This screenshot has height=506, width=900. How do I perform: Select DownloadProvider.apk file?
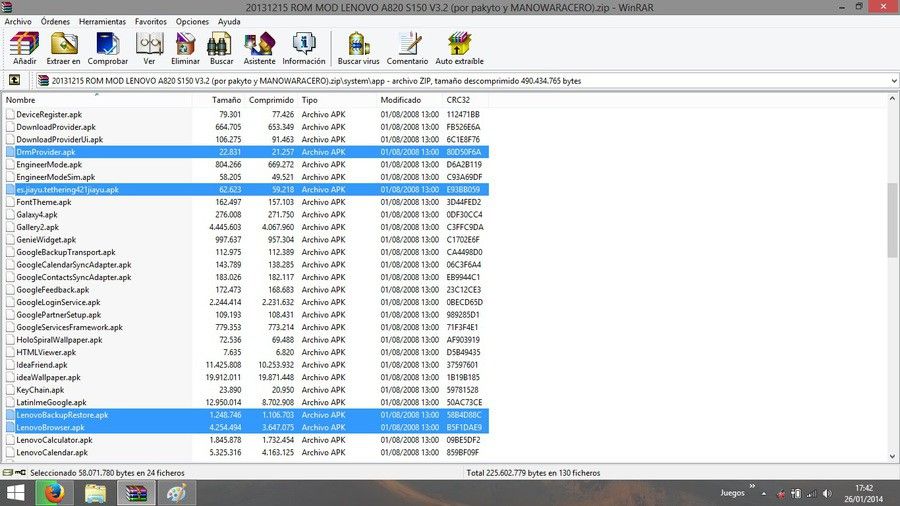pyautogui.click(x=56, y=127)
